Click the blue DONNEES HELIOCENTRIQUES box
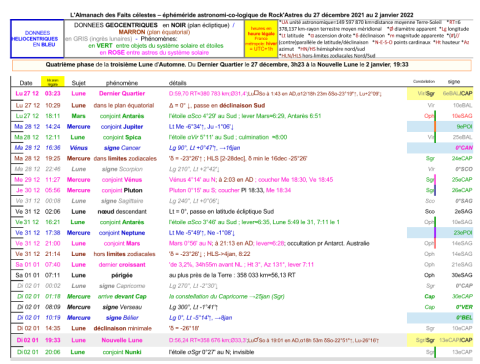480x364 pixels. coord(37,39)
